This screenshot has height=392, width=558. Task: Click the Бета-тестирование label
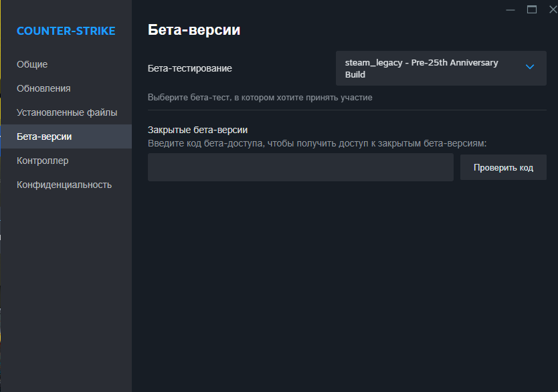tap(189, 68)
